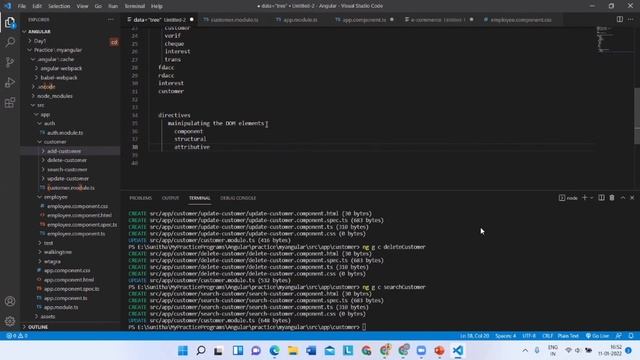Split the terminal panel
The image size is (640, 360).
pyautogui.click(x=601, y=198)
